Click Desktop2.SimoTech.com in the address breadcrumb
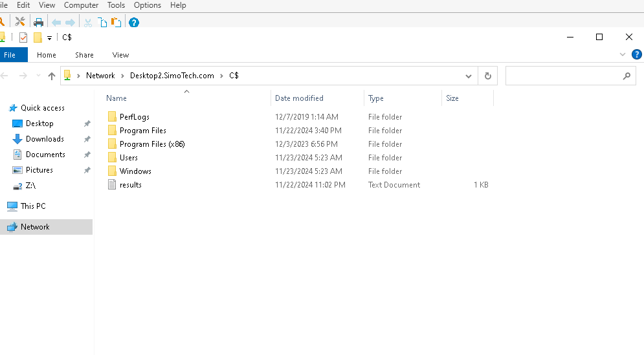This screenshot has width=644, height=355. (x=172, y=76)
